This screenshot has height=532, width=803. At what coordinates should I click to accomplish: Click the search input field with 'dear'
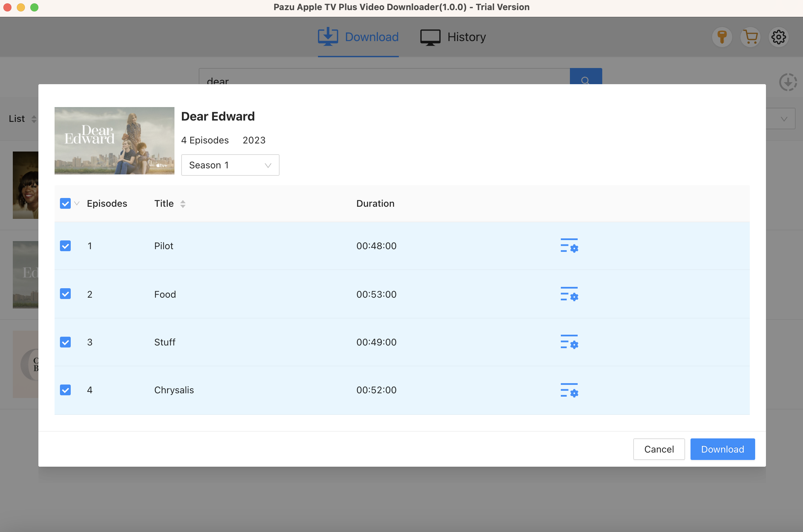tap(384, 77)
